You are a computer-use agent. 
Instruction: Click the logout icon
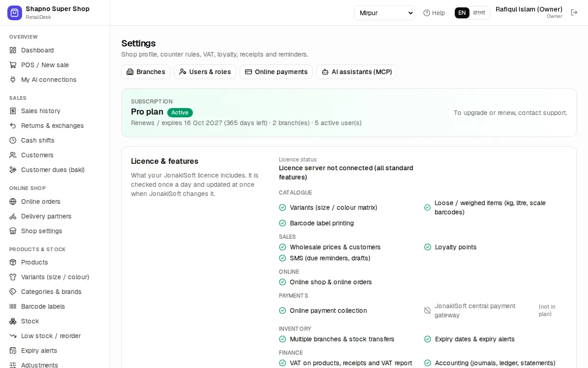coord(574,12)
